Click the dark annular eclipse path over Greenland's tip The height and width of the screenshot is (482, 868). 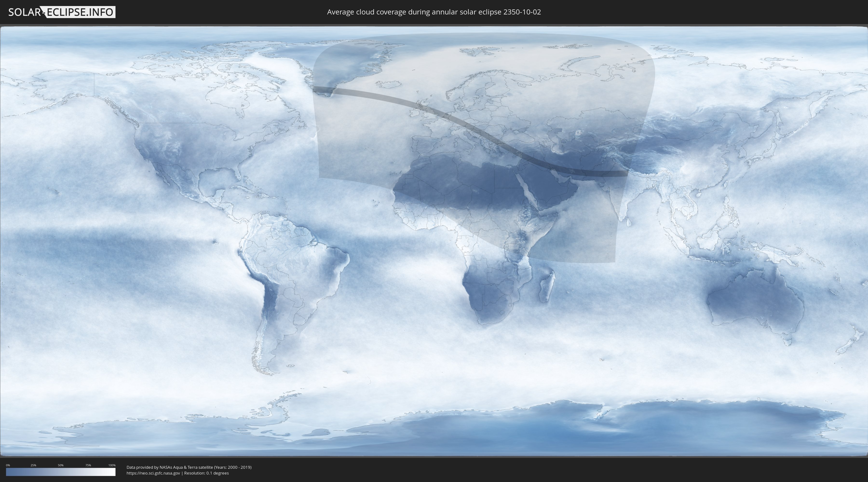tap(324, 90)
